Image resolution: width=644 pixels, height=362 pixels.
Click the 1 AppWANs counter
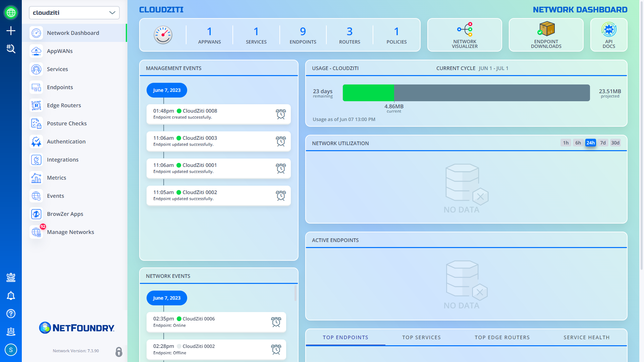point(209,35)
